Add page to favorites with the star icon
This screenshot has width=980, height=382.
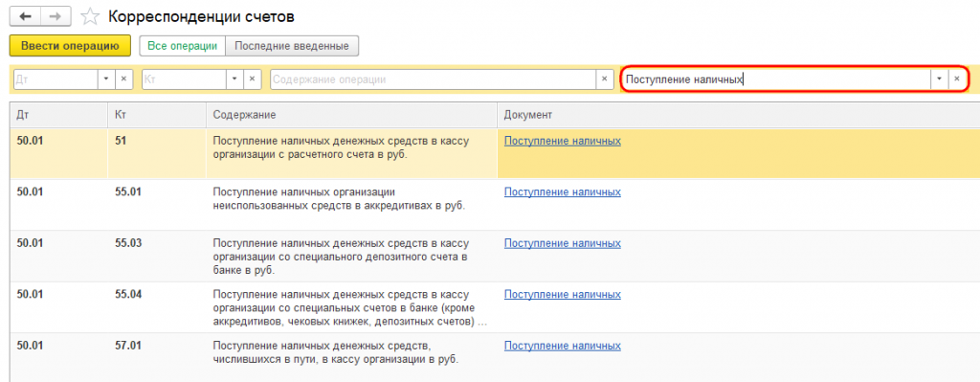coord(91,17)
